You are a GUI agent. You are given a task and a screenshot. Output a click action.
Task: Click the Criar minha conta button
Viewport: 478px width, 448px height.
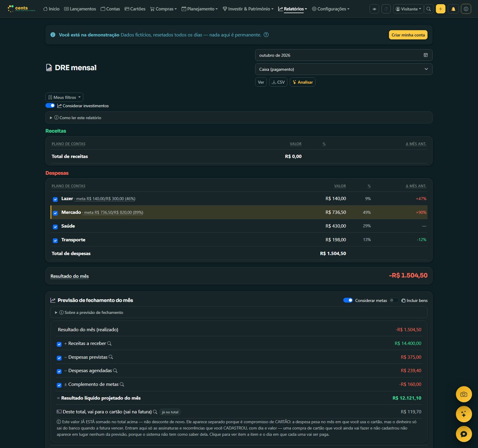408,35
